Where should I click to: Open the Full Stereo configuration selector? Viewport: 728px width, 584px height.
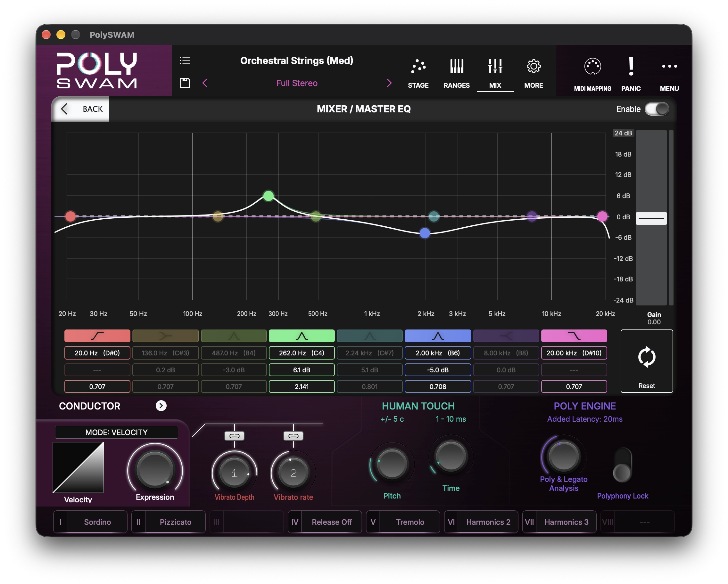296,83
